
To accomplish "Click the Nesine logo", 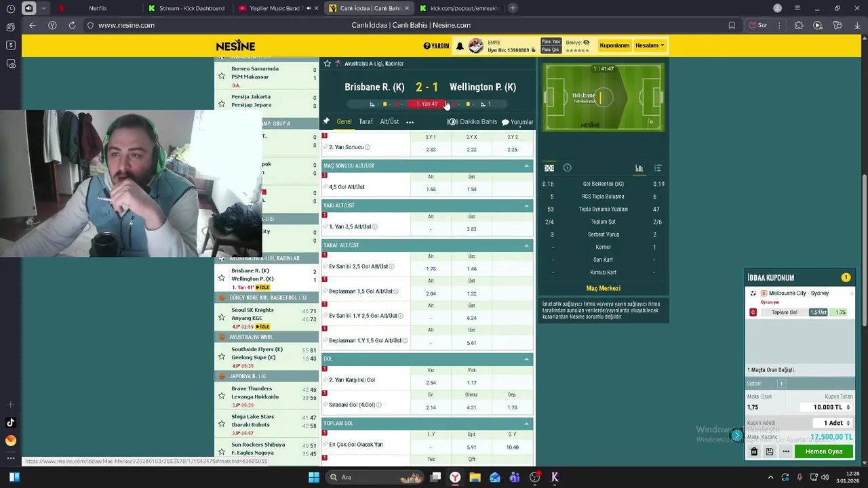I will 235,46.
